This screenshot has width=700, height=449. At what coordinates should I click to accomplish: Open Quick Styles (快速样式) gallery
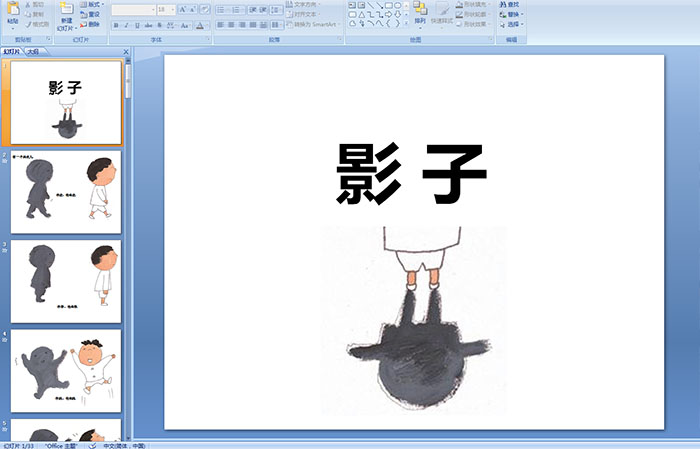[442, 13]
